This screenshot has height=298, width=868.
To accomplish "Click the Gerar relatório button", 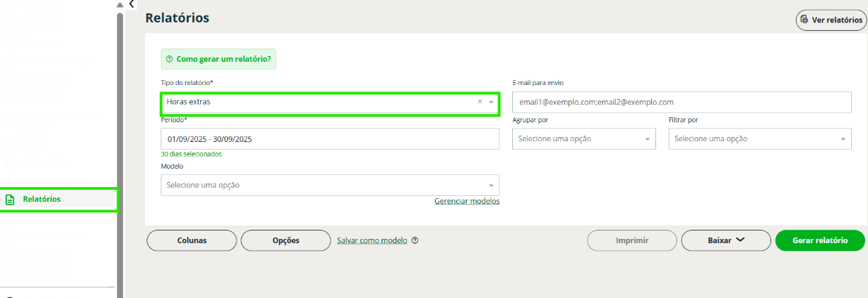I will click(x=820, y=240).
